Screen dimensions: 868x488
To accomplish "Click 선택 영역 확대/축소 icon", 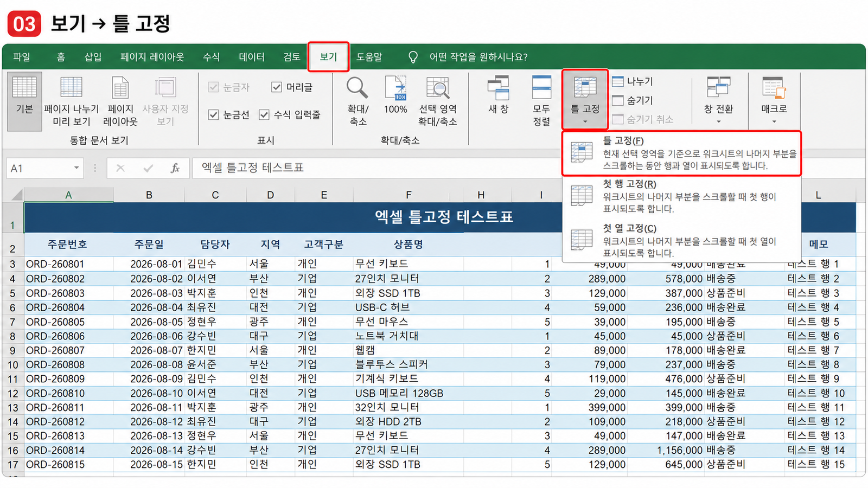I will pos(438,87).
